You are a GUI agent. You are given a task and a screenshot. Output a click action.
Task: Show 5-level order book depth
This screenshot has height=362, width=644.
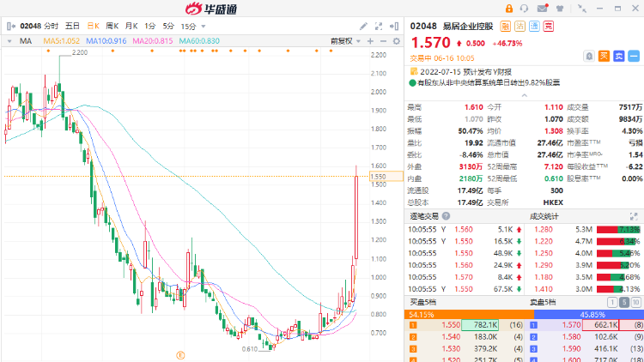coord(624,303)
